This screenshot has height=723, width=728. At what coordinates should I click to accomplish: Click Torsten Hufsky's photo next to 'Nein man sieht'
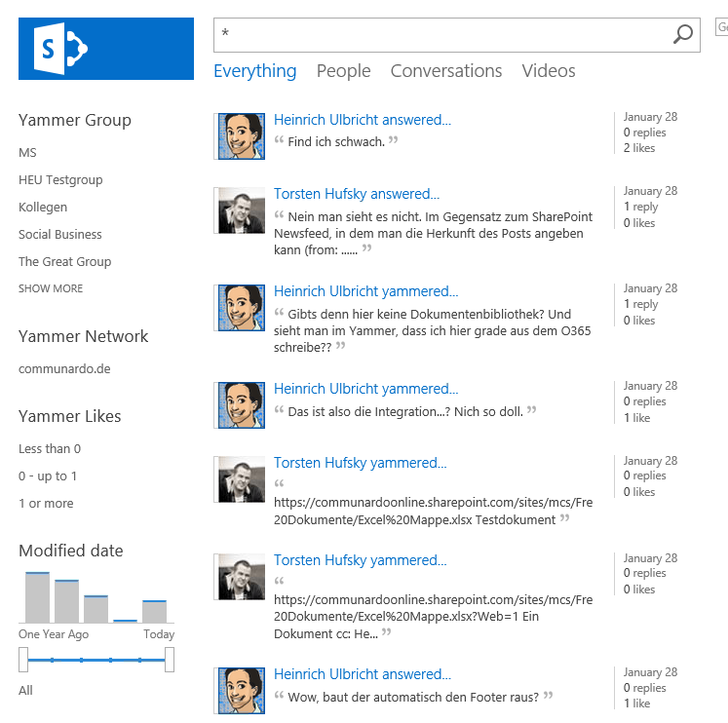point(242,210)
